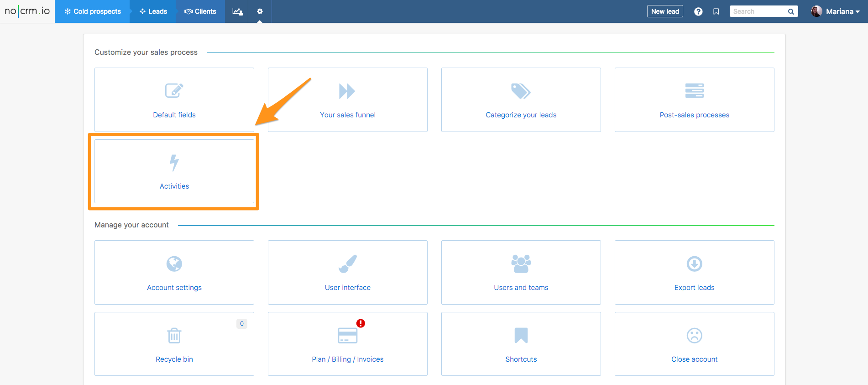Image resolution: width=868 pixels, height=385 pixels.
Task: Click the settings gear icon in navbar
Action: pos(260,11)
